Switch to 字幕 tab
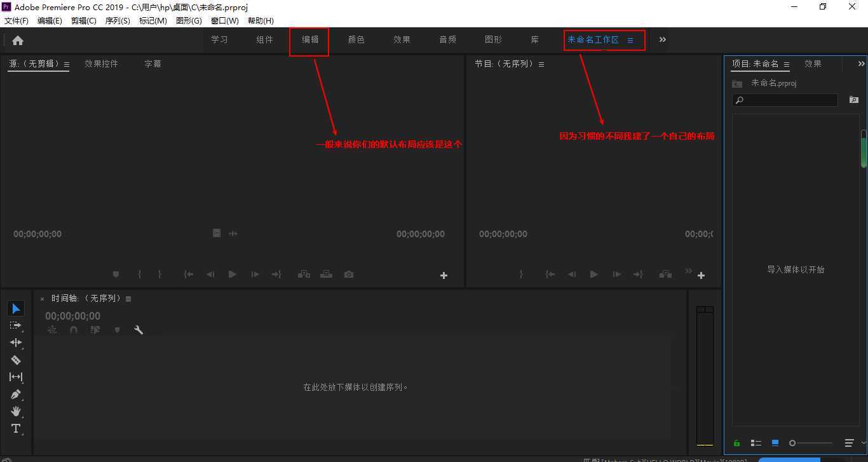This screenshot has width=868, height=462. tap(153, 64)
